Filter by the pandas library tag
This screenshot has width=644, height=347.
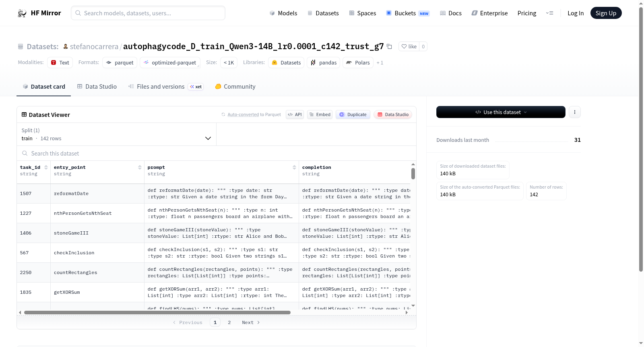(324, 62)
